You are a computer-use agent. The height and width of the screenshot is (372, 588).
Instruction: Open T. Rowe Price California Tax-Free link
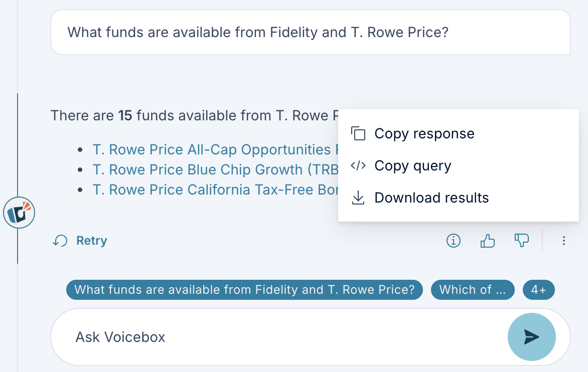(212, 190)
